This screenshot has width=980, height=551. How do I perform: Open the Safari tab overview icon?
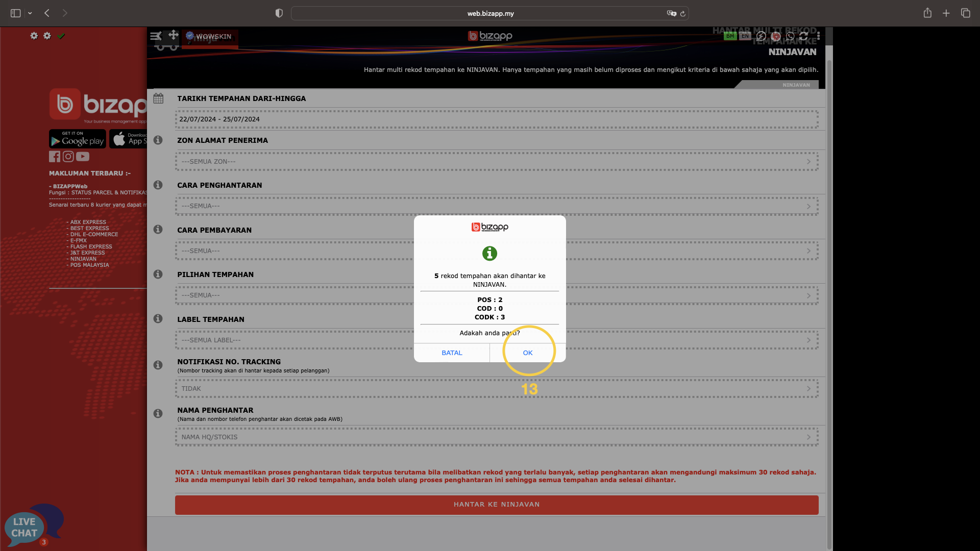click(x=965, y=13)
